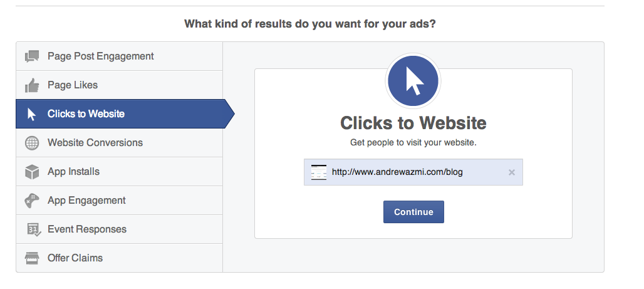Select the Offer Claims objective
The image size is (644, 289).
click(75, 258)
